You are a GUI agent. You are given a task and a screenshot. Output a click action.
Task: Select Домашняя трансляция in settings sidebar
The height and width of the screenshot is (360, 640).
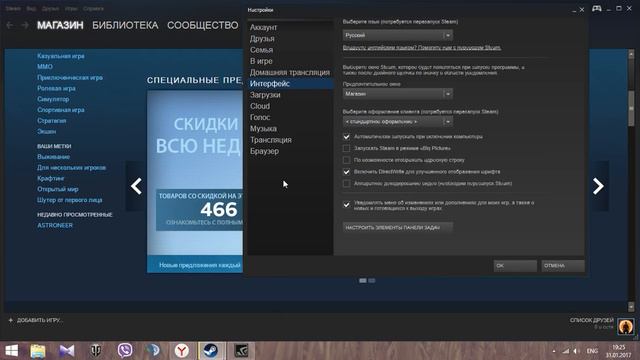290,72
